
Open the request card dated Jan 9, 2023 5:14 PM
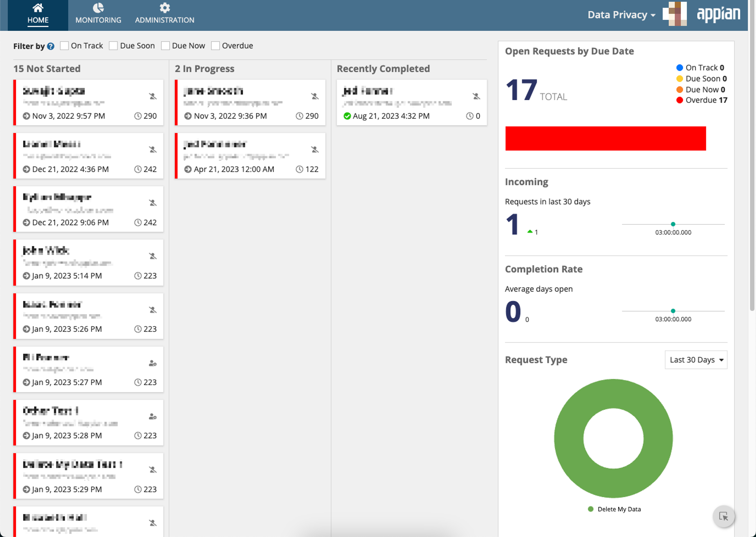tap(88, 262)
